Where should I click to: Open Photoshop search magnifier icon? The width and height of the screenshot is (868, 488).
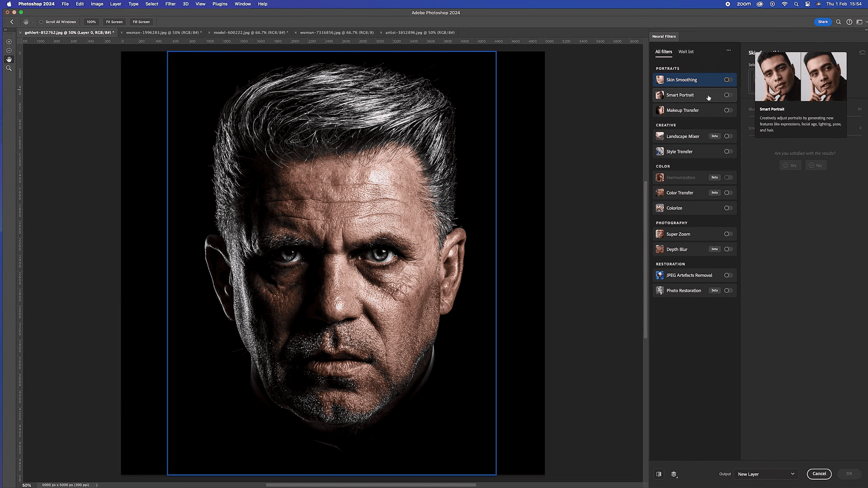pyautogui.click(x=838, y=22)
